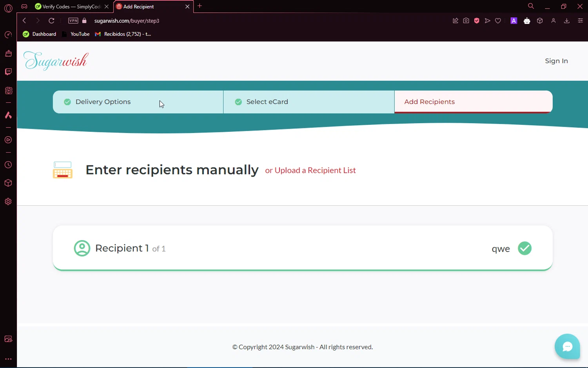Click the send flow arrow icon
588x368 pixels.
pyautogui.click(x=487, y=21)
